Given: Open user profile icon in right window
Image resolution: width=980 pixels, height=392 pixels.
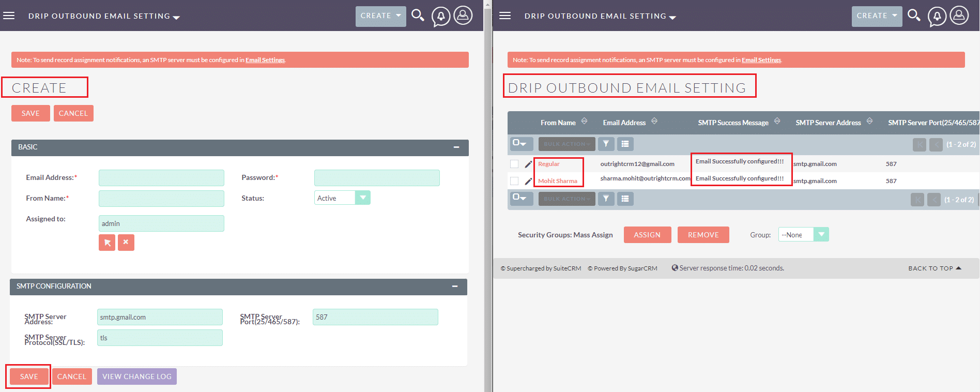Looking at the screenshot, I should click(x=959, y=15).
